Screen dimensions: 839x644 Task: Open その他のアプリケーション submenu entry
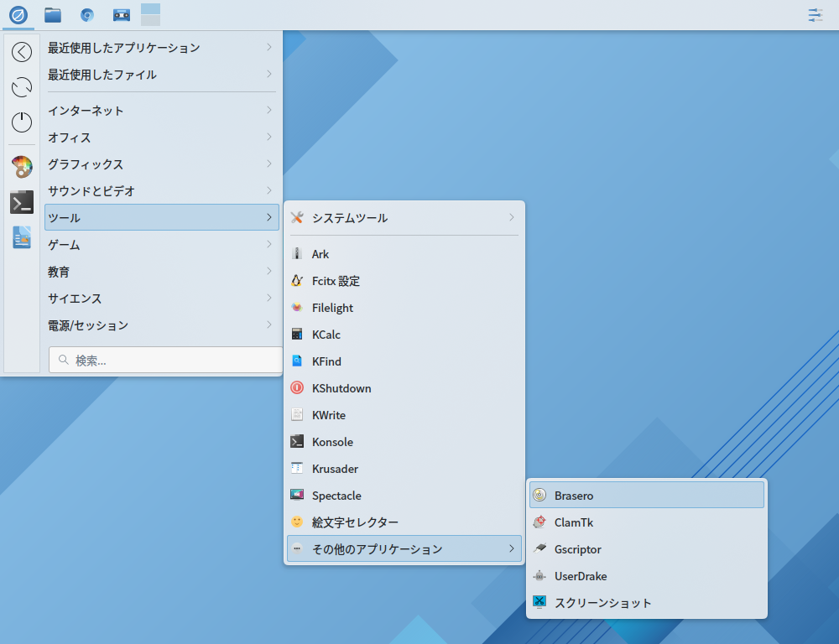tap(404, 548)
